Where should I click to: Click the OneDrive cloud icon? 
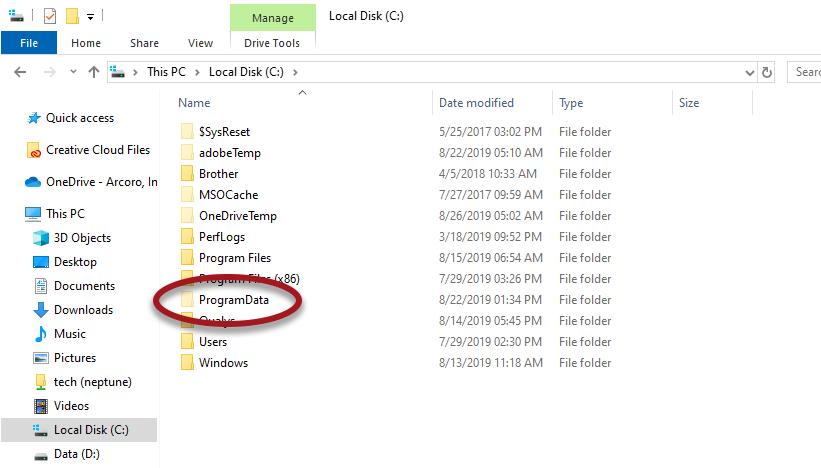pos(33,182)
